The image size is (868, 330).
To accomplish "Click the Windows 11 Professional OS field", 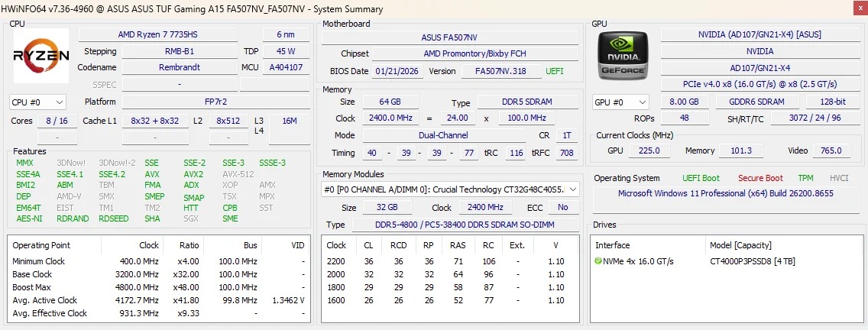I will pyautogui.click(x=726, y=194).
